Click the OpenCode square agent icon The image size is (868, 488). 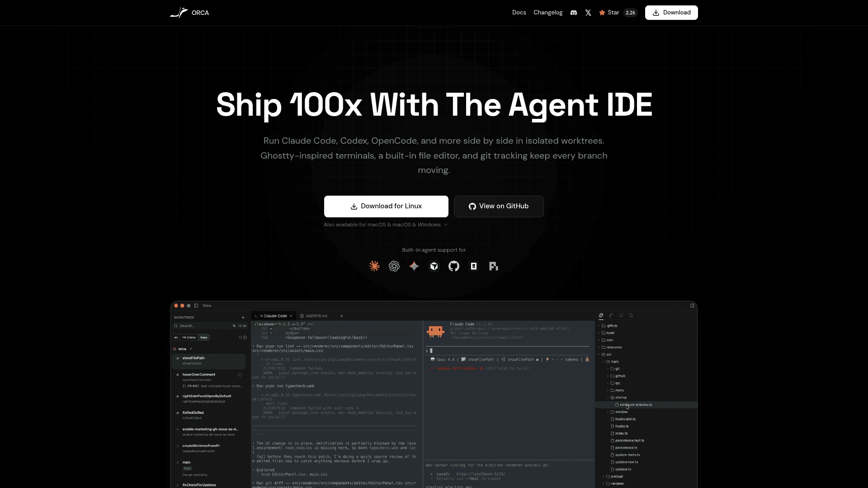[474, 266]
